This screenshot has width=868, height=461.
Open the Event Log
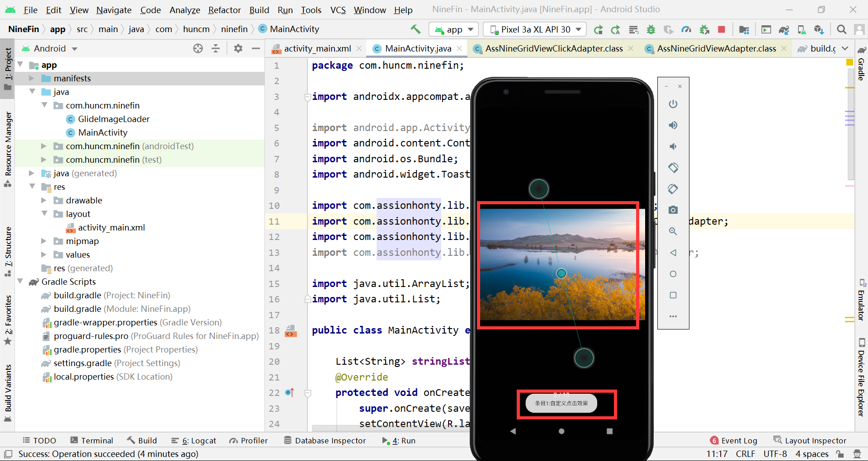[x=733, y=441]
